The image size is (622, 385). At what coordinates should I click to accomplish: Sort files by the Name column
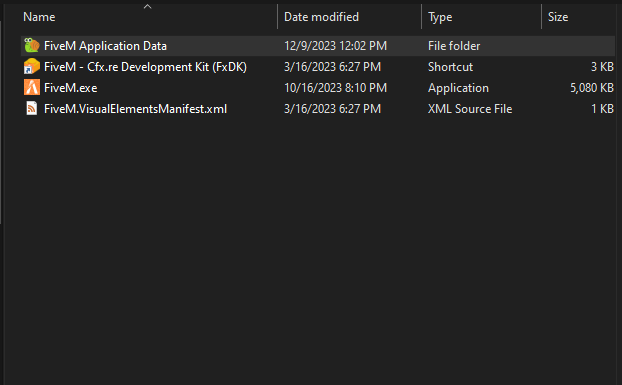pos(39,17)
